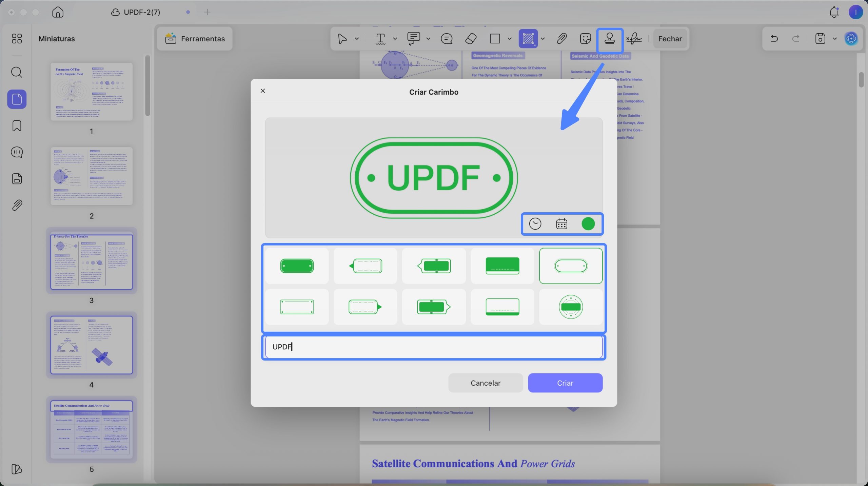Screen dimensions: 868x486
Task: Open the UPDF AI assistant
Action: click(851, 39)
